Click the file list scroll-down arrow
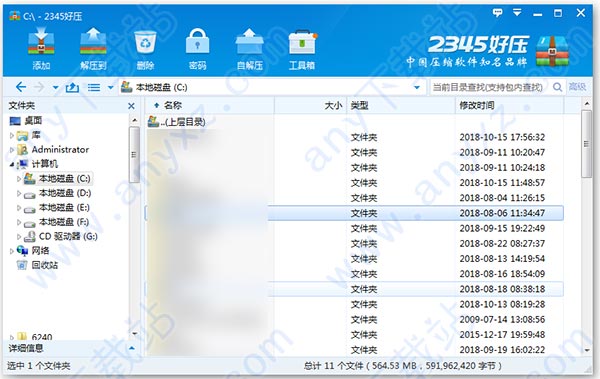 pyautogui.click(x=587, y=350)
